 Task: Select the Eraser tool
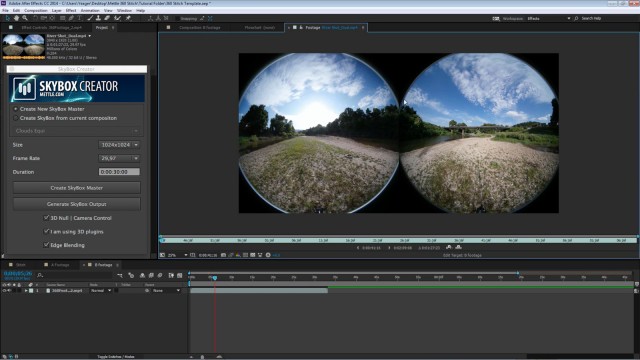(x=107, y=18)
